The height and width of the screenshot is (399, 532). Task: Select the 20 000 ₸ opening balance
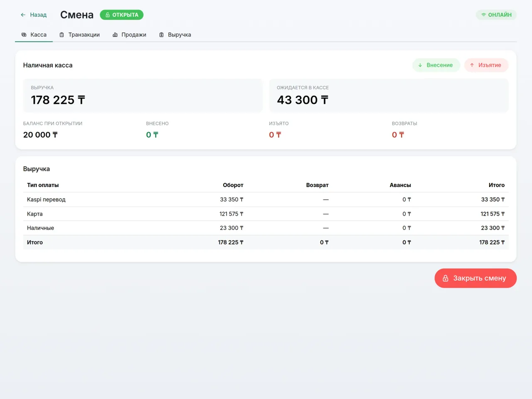(x=40, y=135)
